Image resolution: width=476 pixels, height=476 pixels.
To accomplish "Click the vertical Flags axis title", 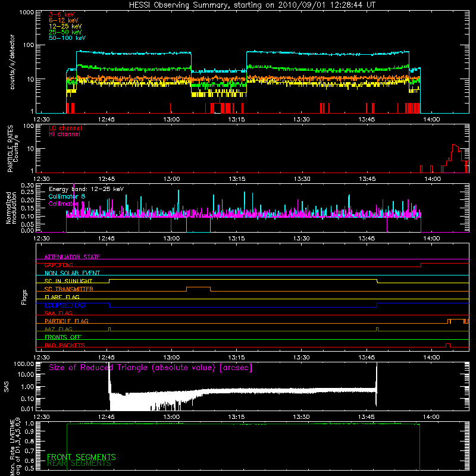I will tap(24, 297).
